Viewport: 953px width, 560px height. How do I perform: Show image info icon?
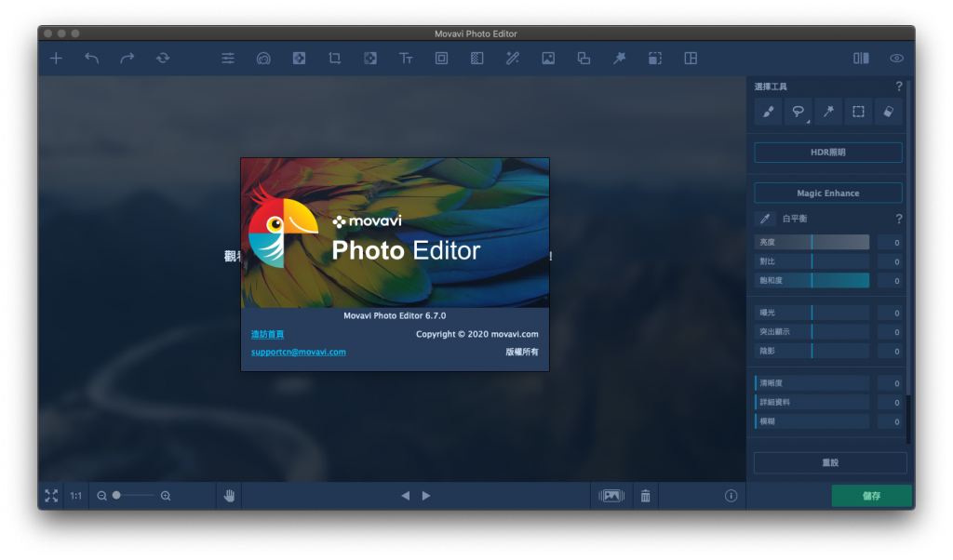732,496
